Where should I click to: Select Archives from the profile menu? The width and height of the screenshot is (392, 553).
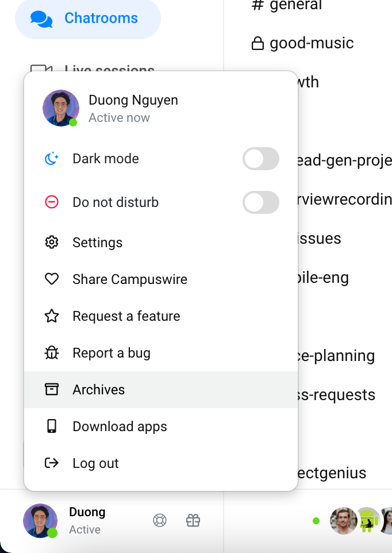point(161,389)
